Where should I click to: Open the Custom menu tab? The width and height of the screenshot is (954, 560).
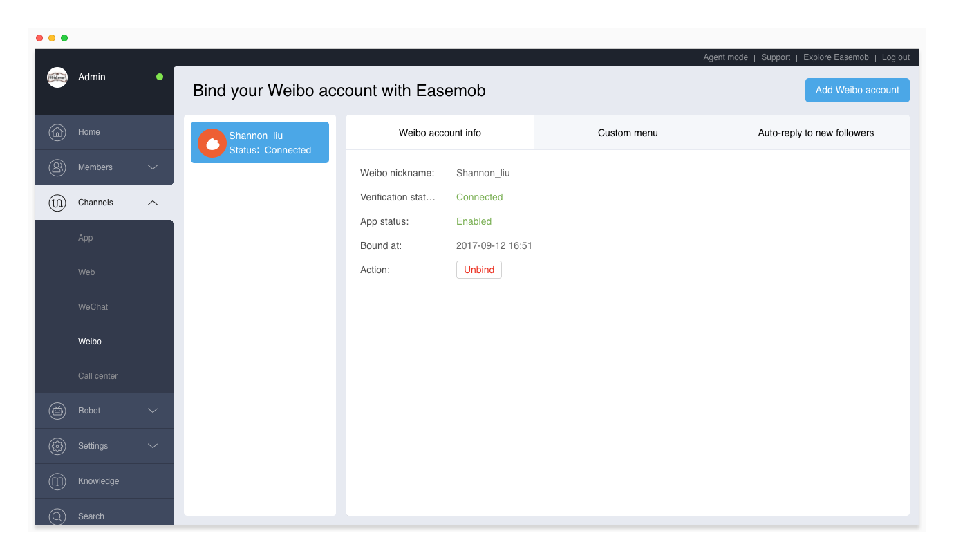pyautogui.click(x=628, y=133)
